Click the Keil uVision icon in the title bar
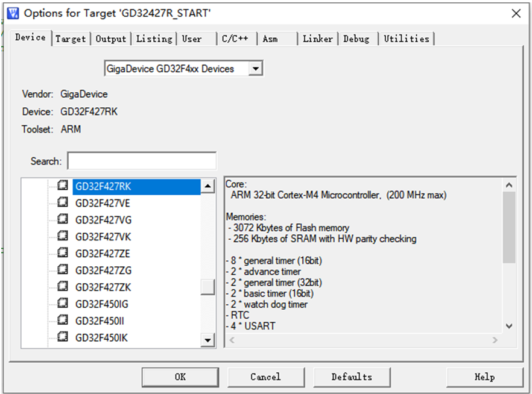The height and width of the screenshot is (394, 532). (13, 12)
